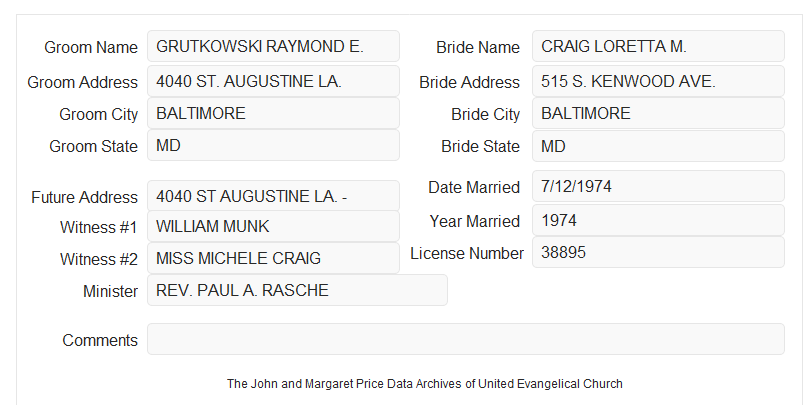Select the Groom City field showing BALTIMORE
This screenshot has height=405, width=805.
pyautogui.click(x=273, y=113)
